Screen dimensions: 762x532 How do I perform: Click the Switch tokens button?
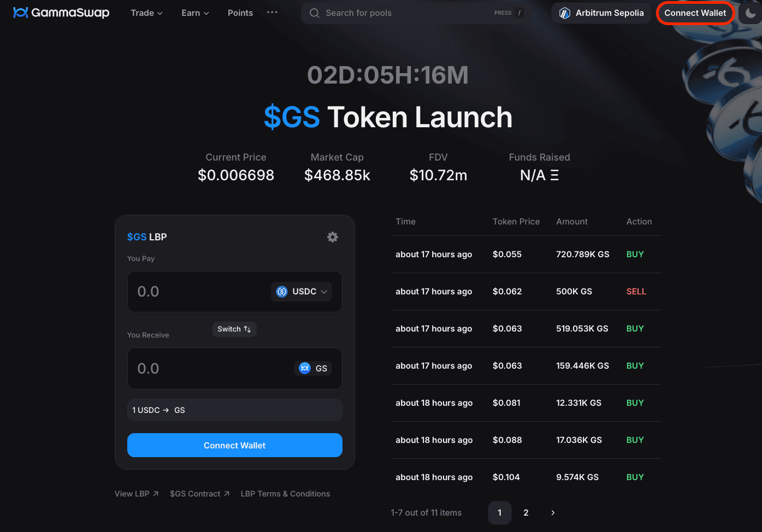pyautogui.click(x=234, y=329)
